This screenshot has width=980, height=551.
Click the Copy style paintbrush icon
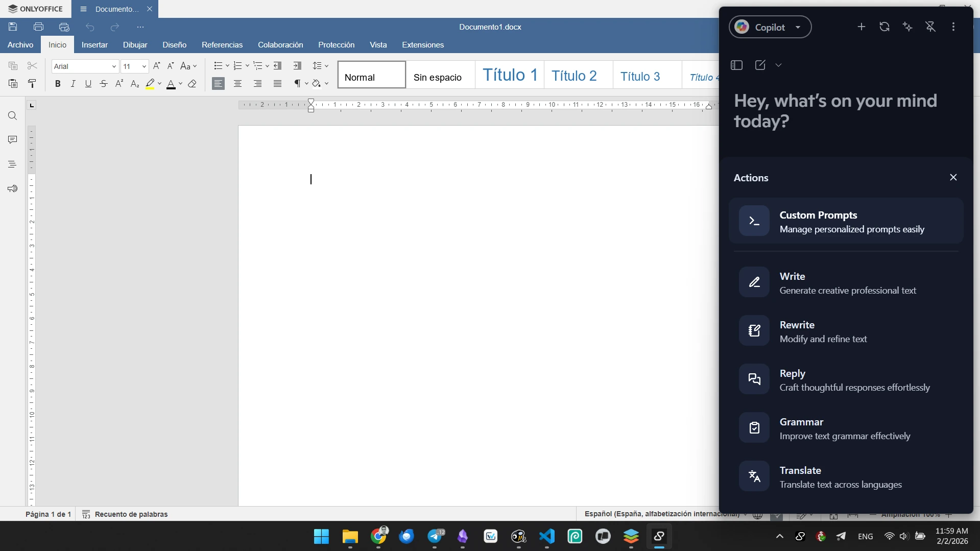click(32, 84)
